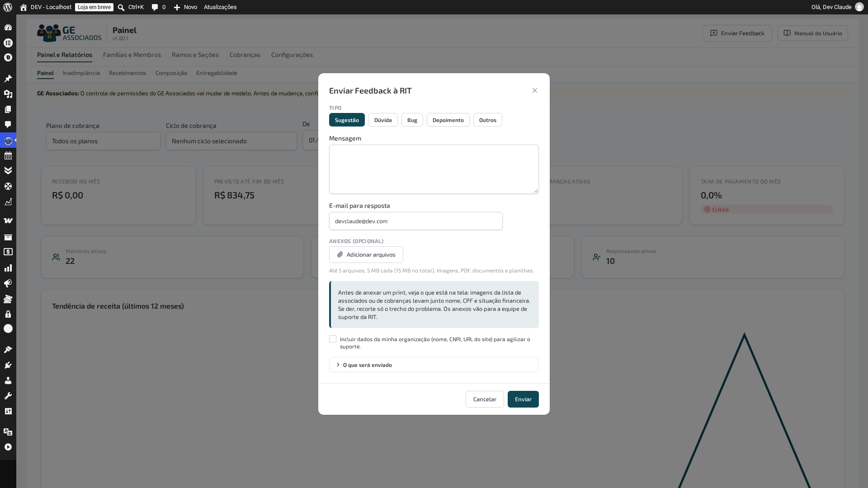This screenshot has height=488, width=868.
Task: Open the Plano de cobrança dropdown
Action: [x=103, y=141]
